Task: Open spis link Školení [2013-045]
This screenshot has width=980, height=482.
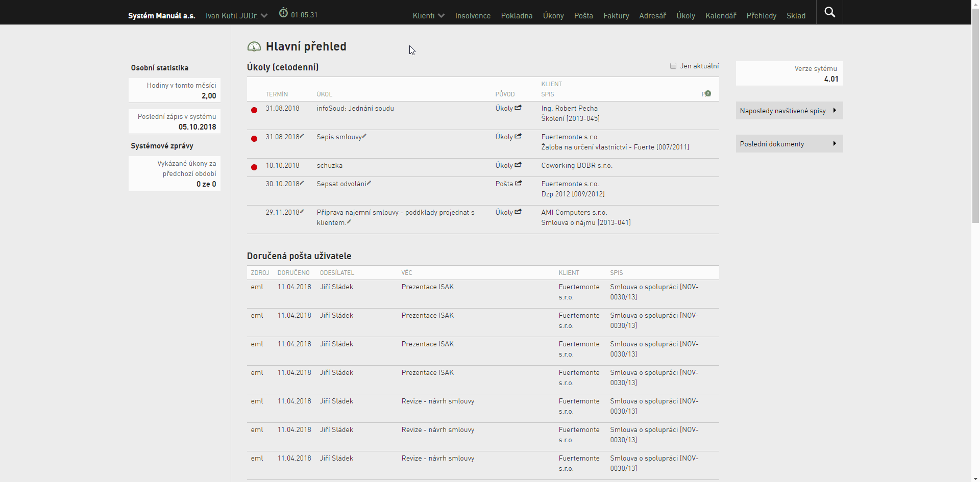Action: (570, 118)
